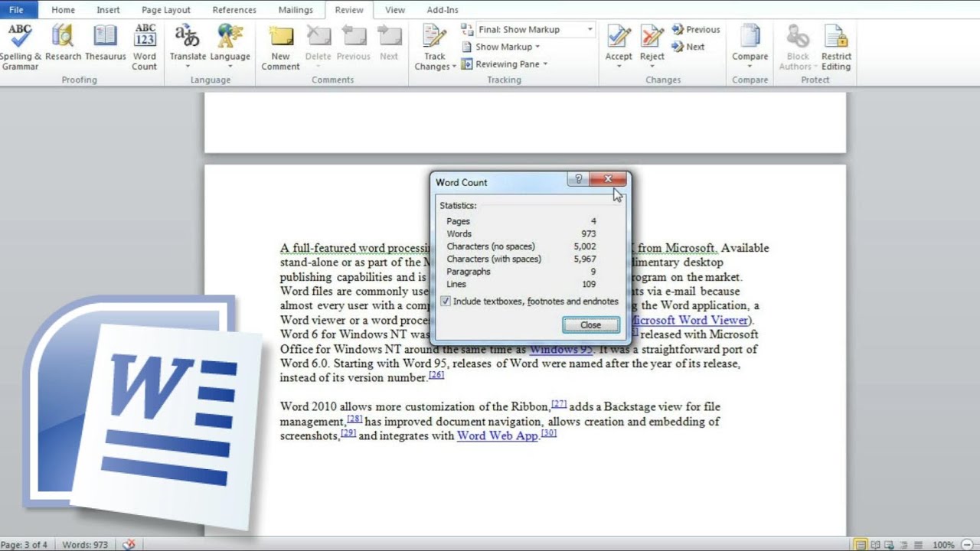Image resolution: width=980 pixels, height=551 pixels.
Task: Switch to the Insert tab
Action: tap(108, 10)
